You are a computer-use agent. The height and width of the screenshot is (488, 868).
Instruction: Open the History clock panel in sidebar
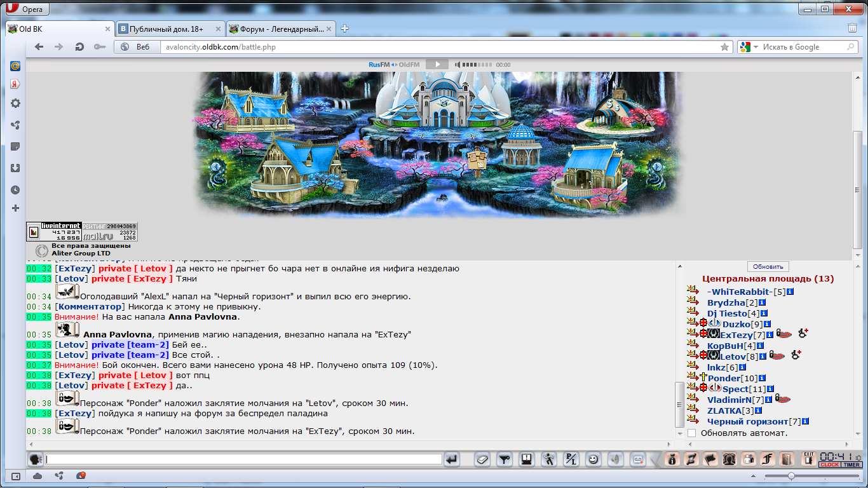(15, 190)
